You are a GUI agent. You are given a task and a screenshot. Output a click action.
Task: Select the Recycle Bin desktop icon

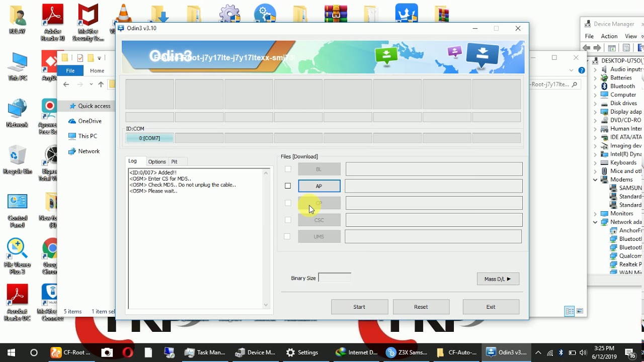point(18,160)
